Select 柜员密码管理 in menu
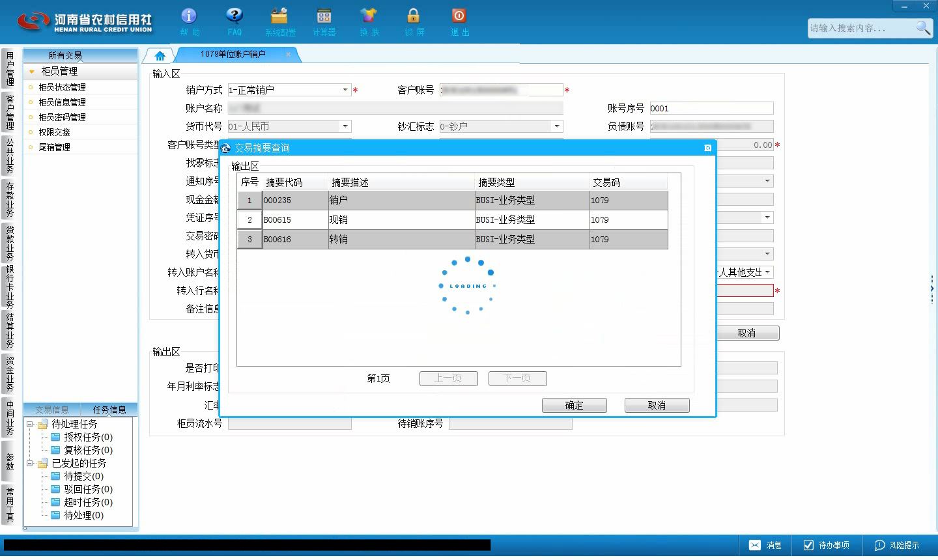Viewport: 938px width, 560px height. [x=62, y=117]
